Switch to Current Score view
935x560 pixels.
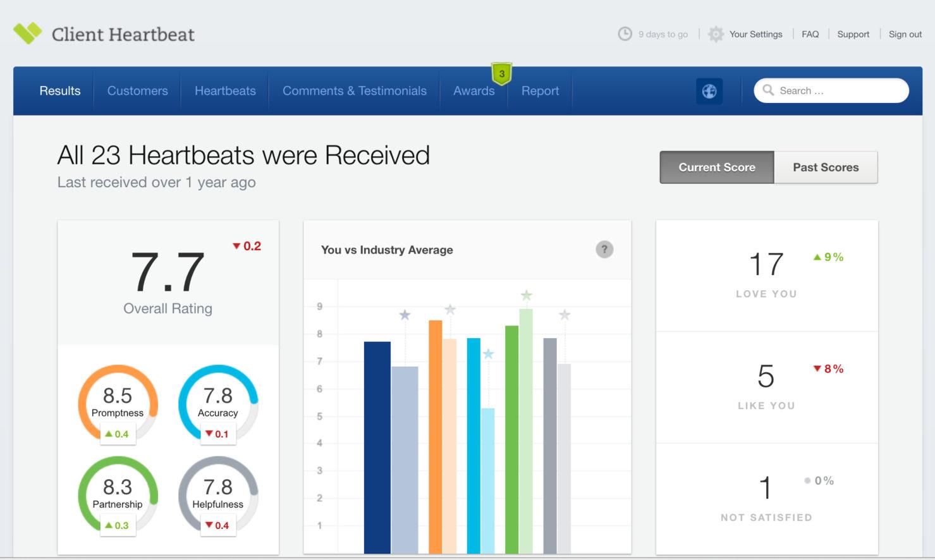716,167
